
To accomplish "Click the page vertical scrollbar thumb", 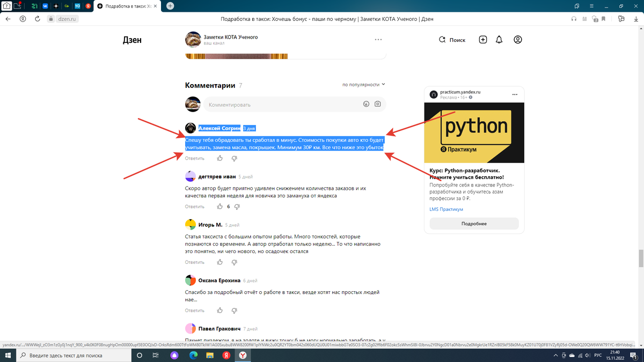I will click(x=640, y=258).
